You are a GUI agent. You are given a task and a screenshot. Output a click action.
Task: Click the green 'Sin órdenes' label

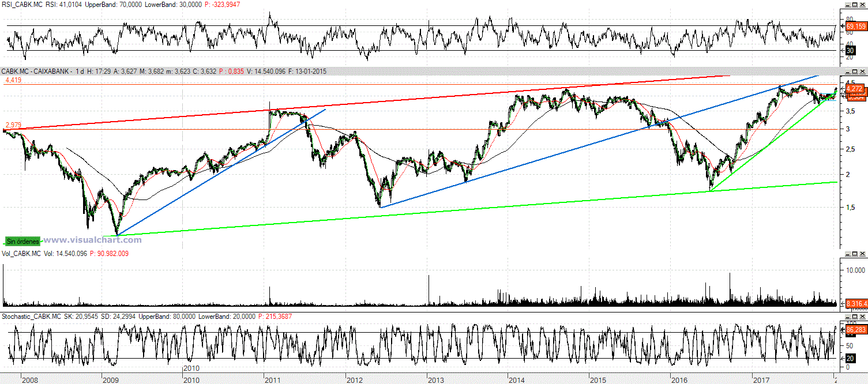click(x=22, y=241)
